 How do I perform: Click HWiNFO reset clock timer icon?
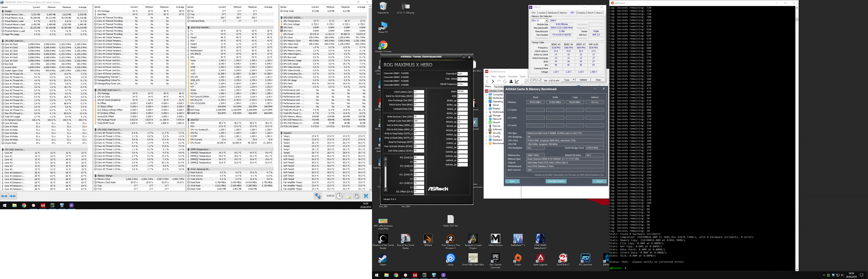pyautogui.click(x=339, y=196)
